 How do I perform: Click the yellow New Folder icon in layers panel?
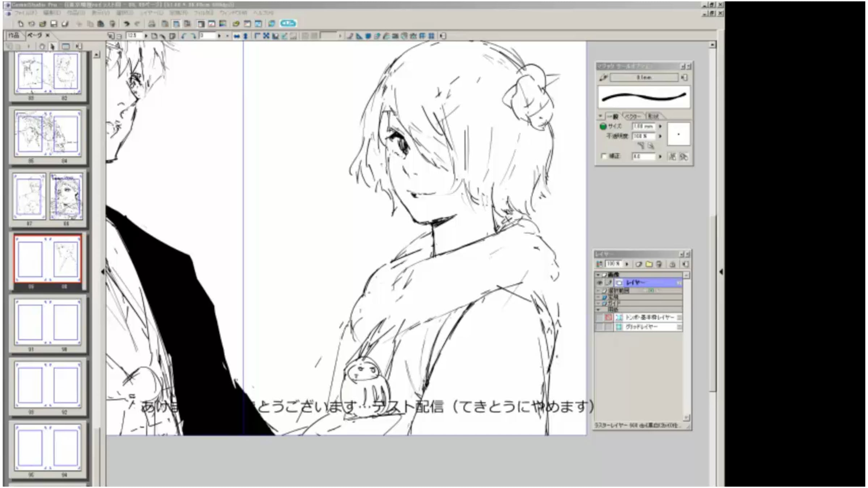tap(649, 264)
